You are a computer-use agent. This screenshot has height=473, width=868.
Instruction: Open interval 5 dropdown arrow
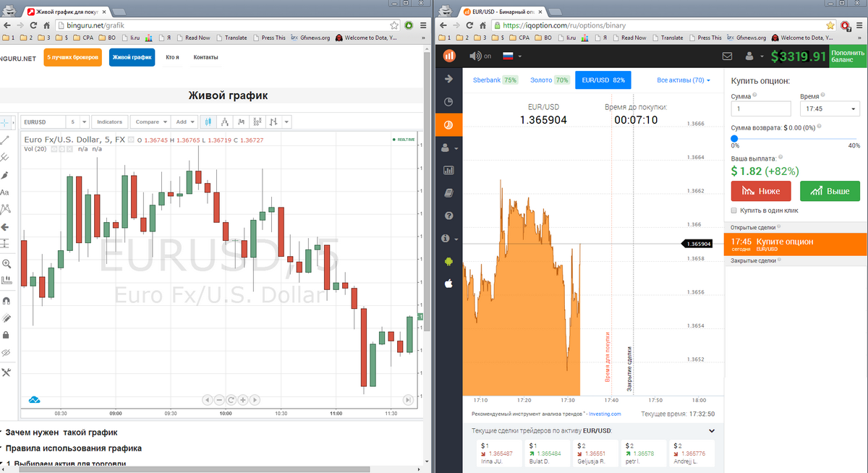tap(85, 122)
